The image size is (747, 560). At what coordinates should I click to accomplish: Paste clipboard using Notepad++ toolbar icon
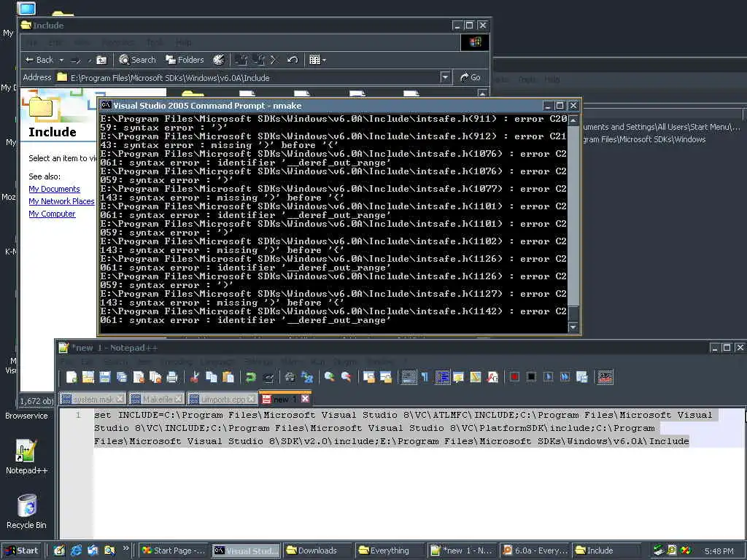coord(228,378)
